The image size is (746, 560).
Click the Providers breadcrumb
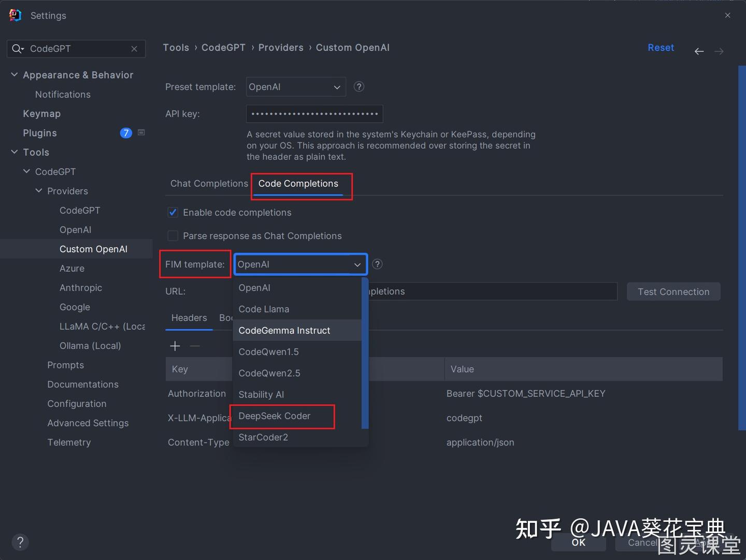pyautogui.click(x=281, y=48)
